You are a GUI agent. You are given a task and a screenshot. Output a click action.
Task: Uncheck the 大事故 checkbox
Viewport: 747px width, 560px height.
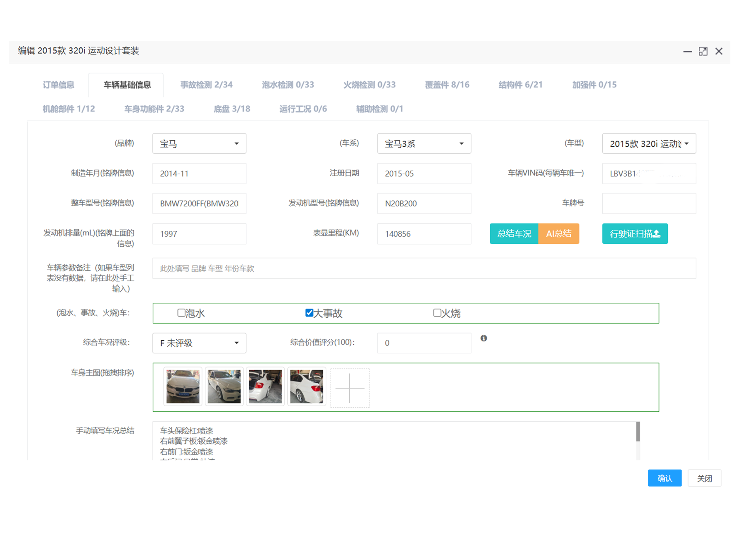point(309,313)
